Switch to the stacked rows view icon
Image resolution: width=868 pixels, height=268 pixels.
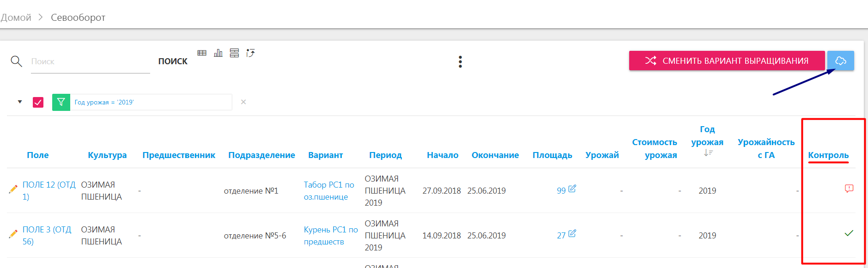pos(234,53)
